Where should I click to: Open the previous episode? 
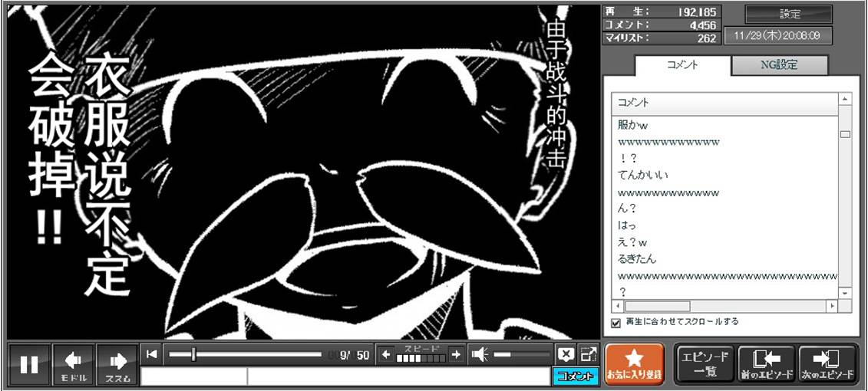pos(765,364)
